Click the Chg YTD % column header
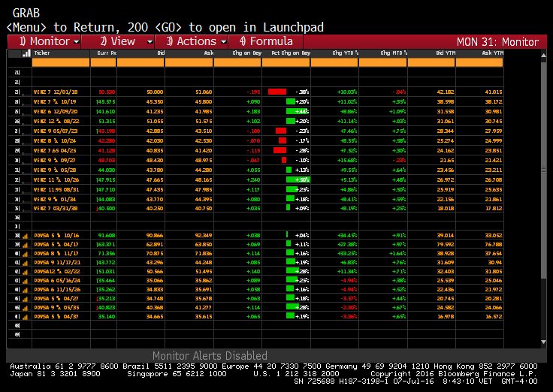 346,53
